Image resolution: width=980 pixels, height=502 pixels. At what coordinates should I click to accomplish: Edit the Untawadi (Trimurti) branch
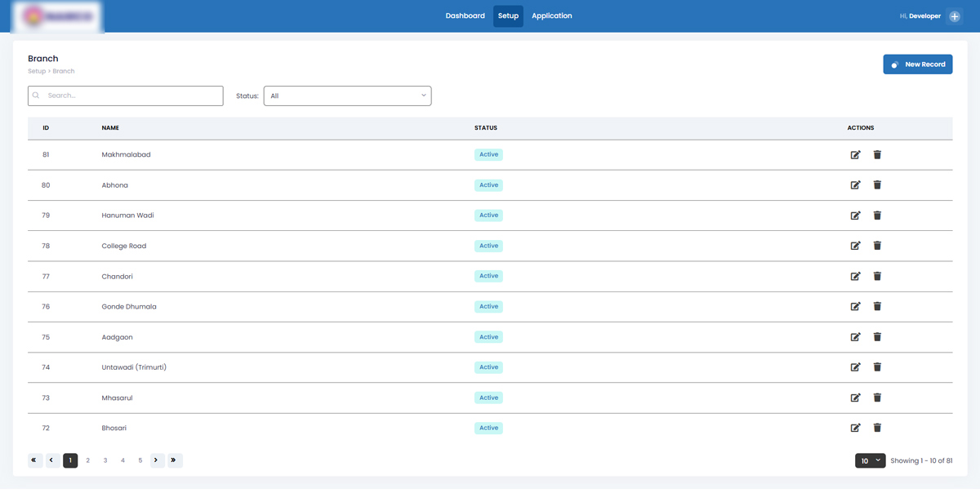pos(855,367)
